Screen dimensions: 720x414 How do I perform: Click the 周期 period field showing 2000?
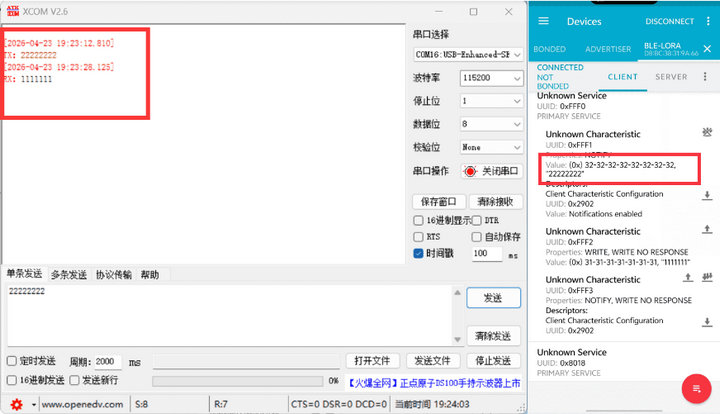pos(108,362)
